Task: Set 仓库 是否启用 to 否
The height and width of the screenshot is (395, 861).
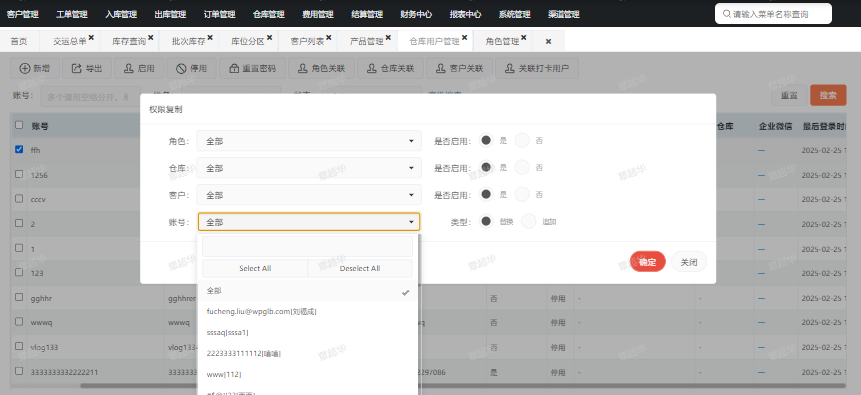Action: click(x=522, y=168)
